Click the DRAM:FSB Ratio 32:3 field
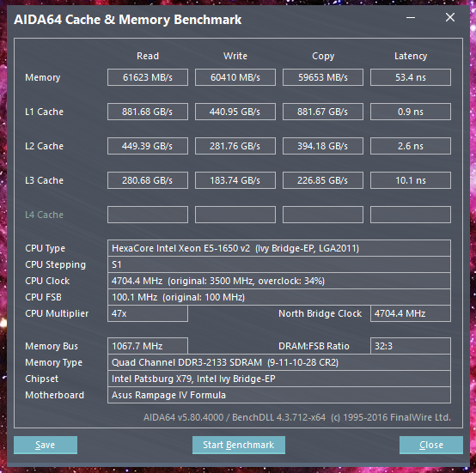This screenshot has width=476, height=473. [x=411, y=346]
